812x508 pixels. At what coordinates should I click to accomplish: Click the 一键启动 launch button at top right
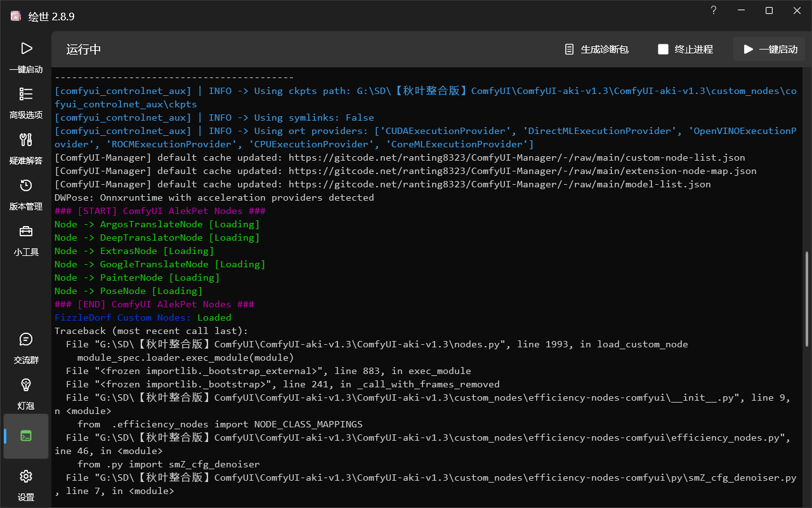click(769, 49)
